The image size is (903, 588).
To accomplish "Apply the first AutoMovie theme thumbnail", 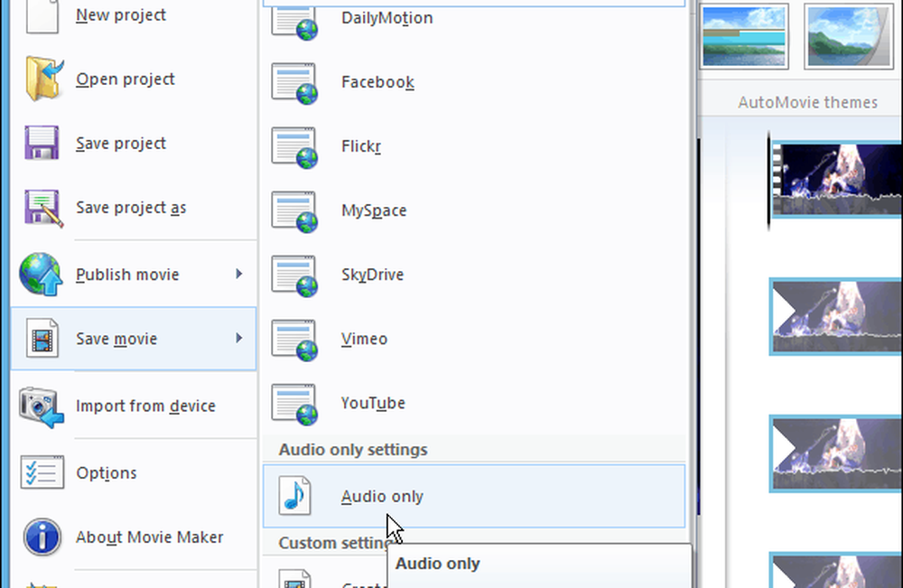I will (x=745, y=36).
